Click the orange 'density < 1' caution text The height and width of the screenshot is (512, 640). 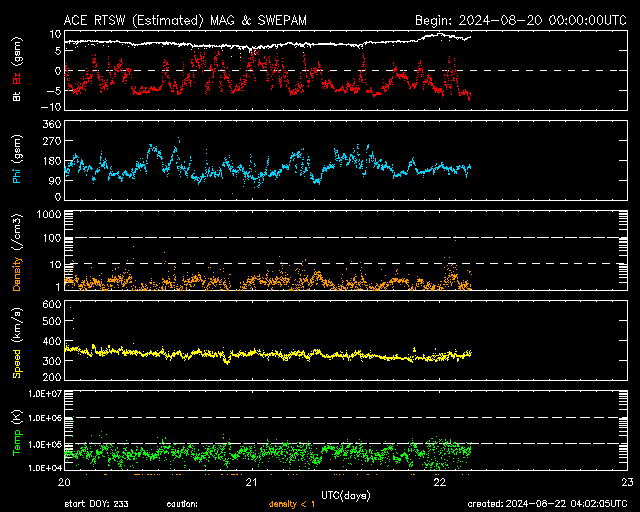click(292, 504)
